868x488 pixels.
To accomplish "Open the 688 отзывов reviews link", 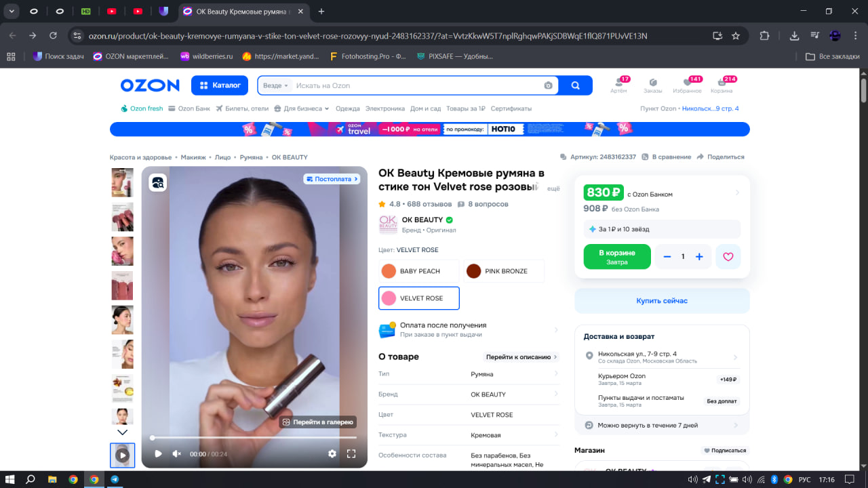I will tap(429, 204).
